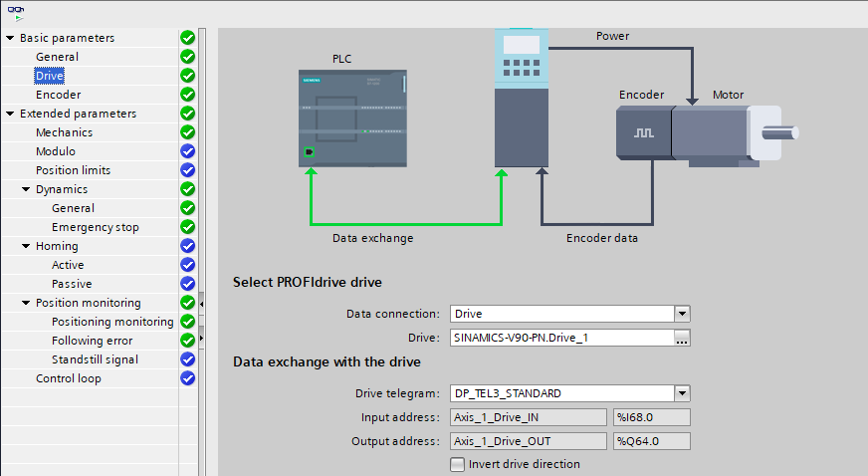Click the Position monitoring label
This screenshot has width=868, height=476.
tap(88, 303)
